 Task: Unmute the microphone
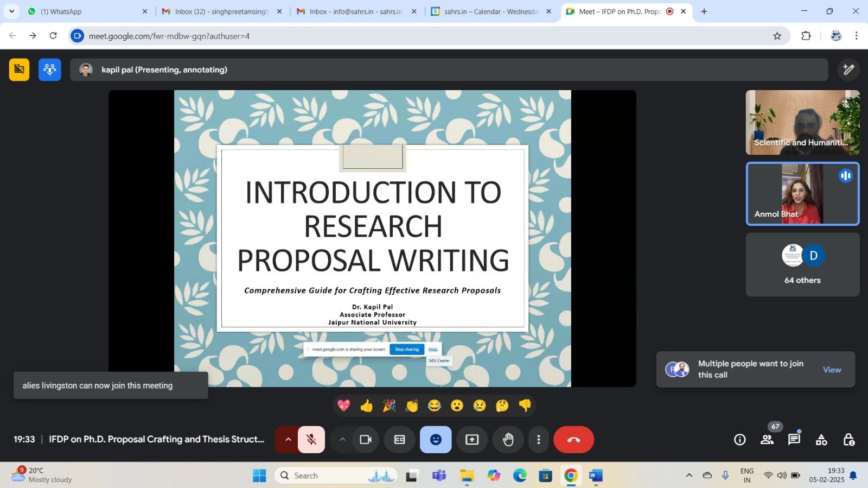pos(311,440)
